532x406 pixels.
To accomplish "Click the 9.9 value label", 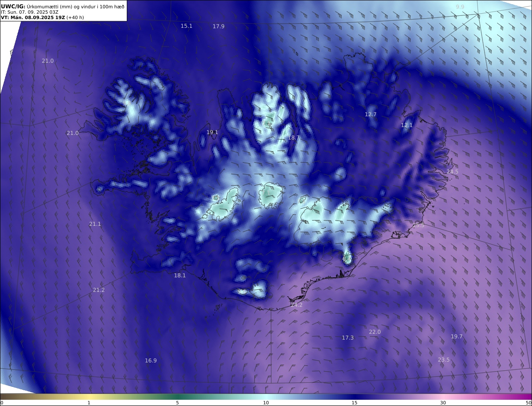I will coord(460,7).
